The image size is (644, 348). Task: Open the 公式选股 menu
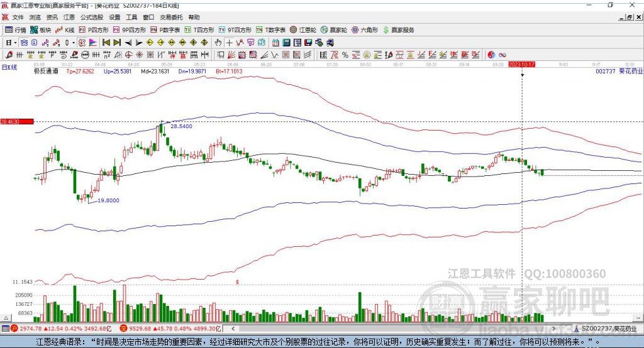[x=92, y=17]
